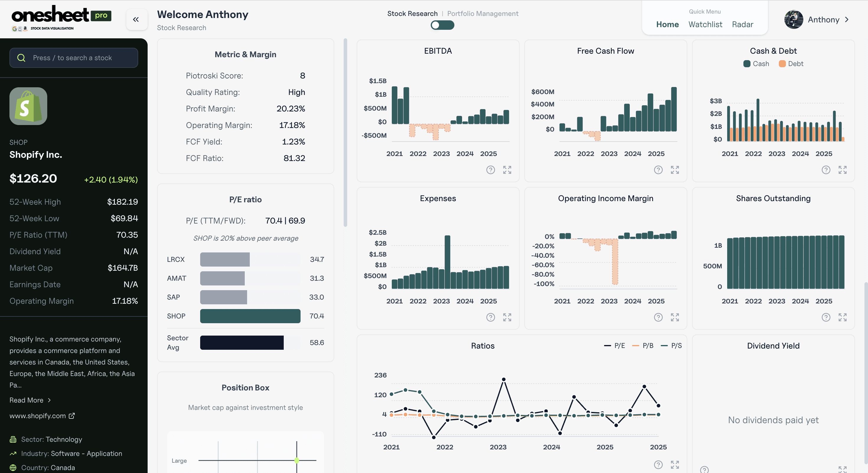
Task: Collapse the left sidebar with the double chevron
Action: tap(136, 19)
